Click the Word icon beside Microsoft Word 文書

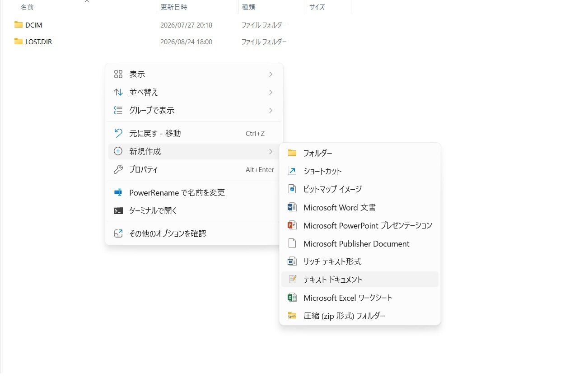(292, 207)
